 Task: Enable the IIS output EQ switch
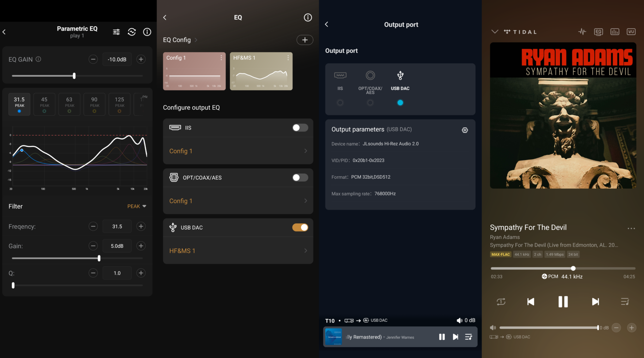(x=300, y=128)
